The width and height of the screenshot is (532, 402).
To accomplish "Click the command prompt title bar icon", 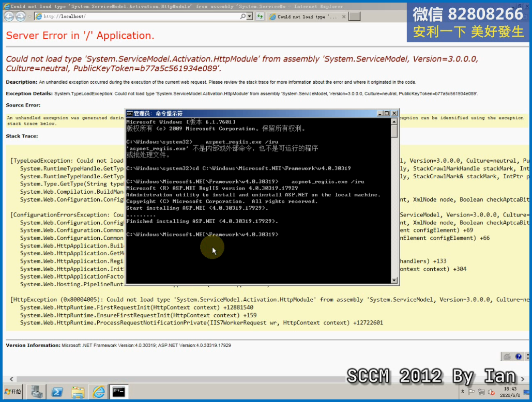I will click(130, 114).
